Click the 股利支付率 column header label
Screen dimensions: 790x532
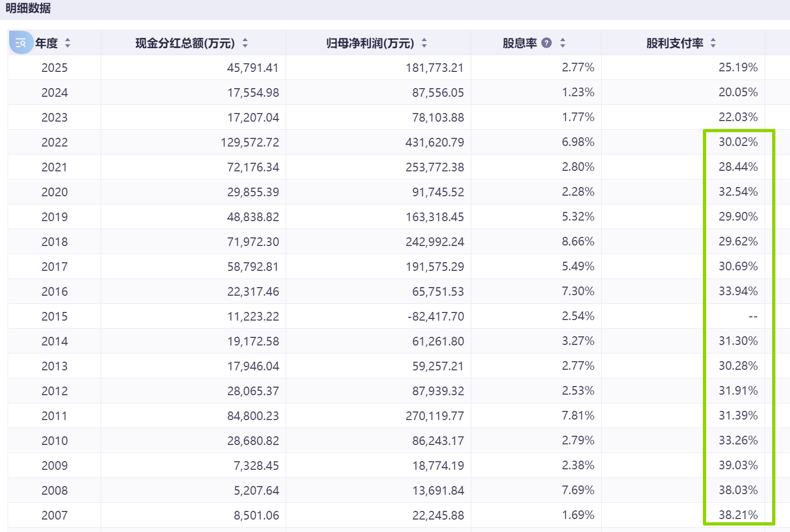675,43
